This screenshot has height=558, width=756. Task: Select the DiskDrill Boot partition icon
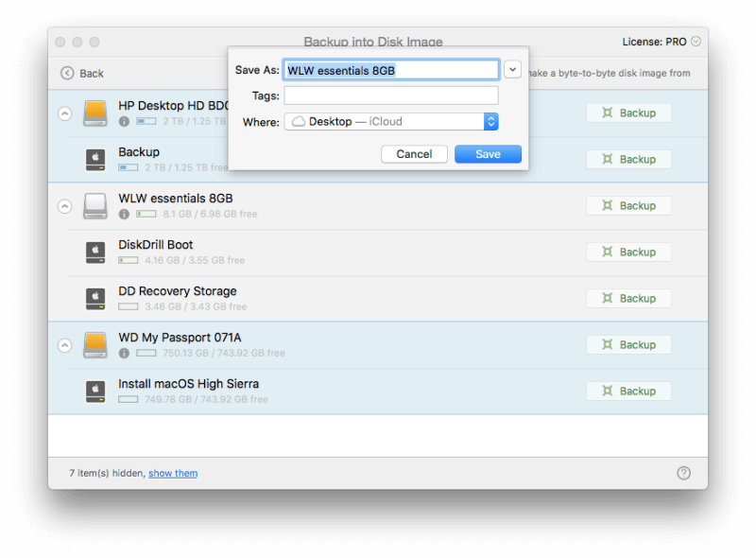95,253
